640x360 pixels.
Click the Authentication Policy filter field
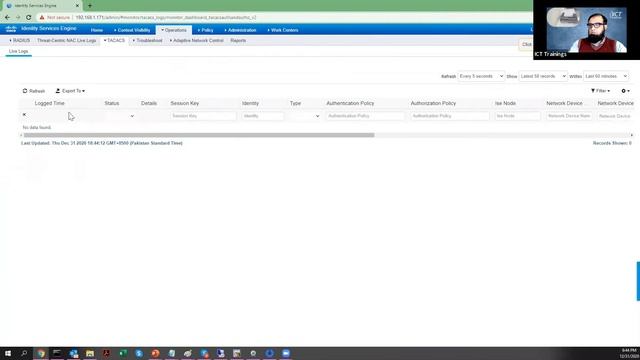pyautogui.click(x=365, y=116)
